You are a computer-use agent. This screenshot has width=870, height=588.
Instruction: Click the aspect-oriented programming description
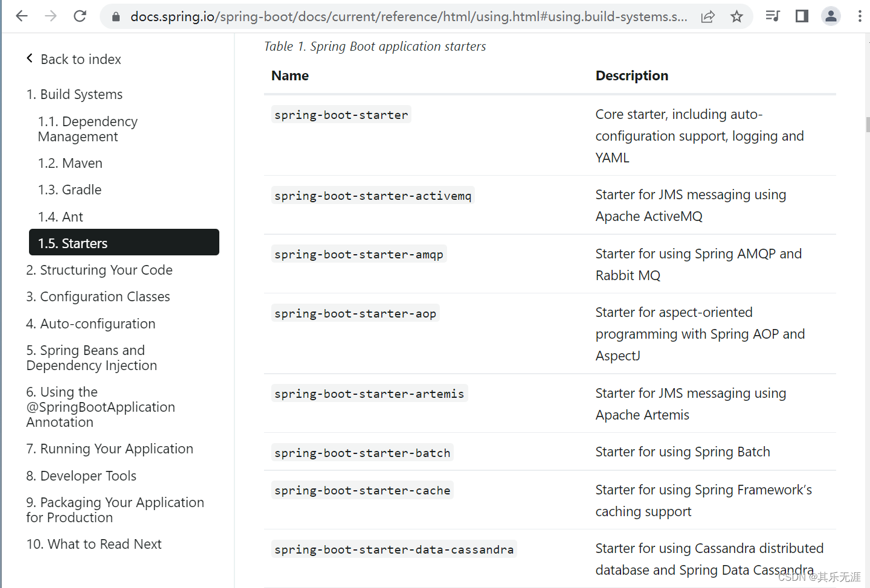(700, 334)
